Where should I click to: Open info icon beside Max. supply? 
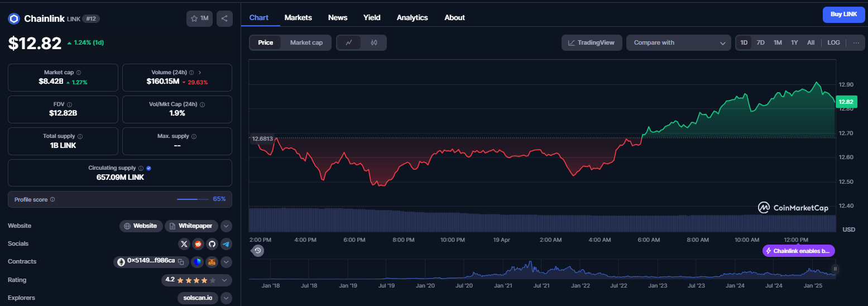194,136
